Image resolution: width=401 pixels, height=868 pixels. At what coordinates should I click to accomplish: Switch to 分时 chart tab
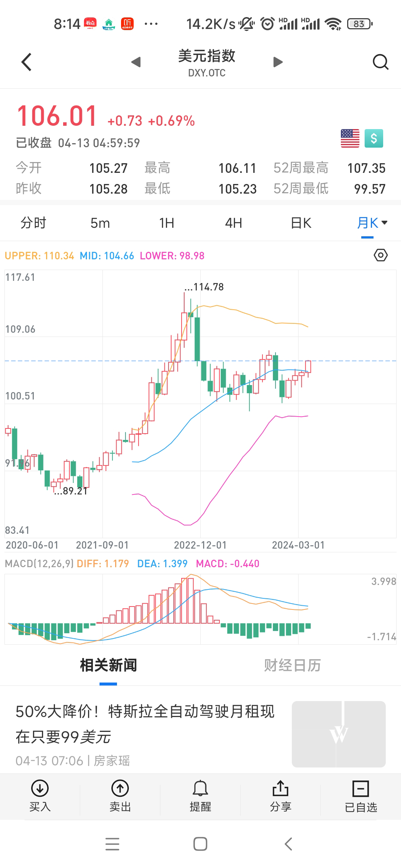tap(33, 223)
